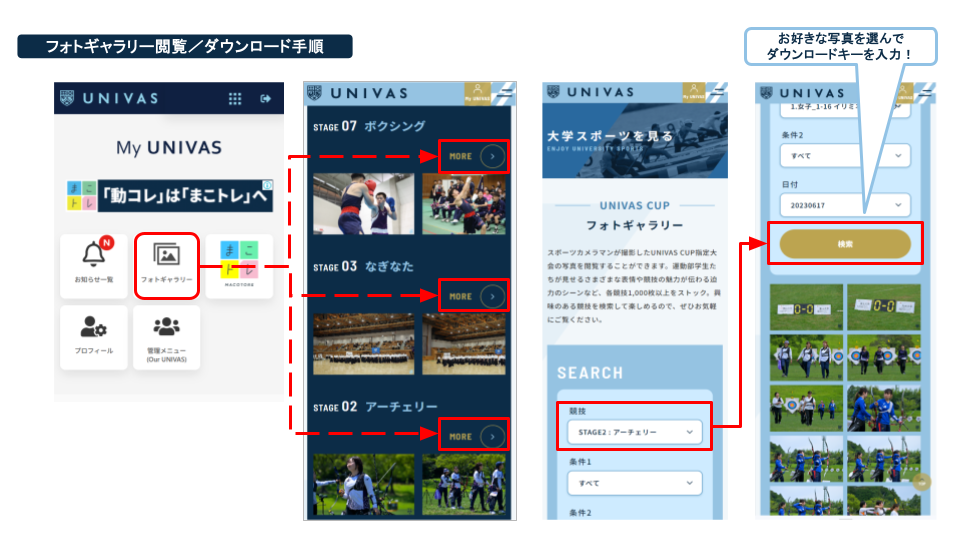Open the プロフィール profile icon
The image size is (960, 540).
click(94, 336)
